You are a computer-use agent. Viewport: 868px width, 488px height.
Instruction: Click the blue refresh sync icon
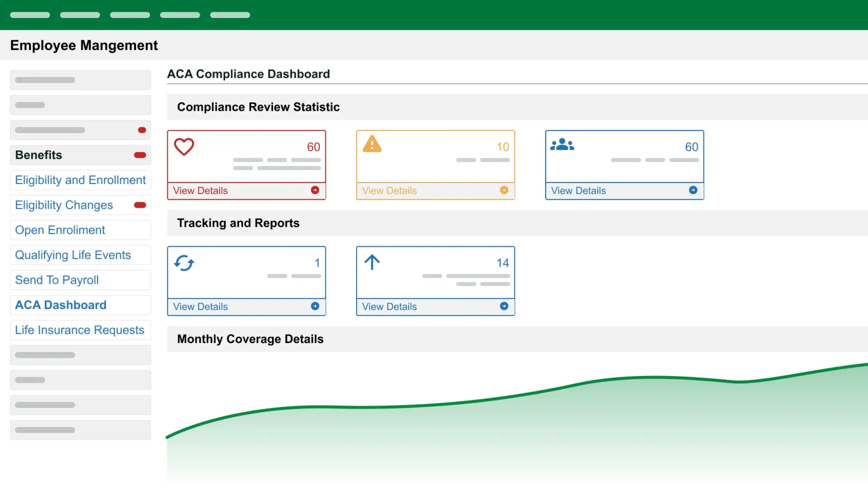click(184, 263)
